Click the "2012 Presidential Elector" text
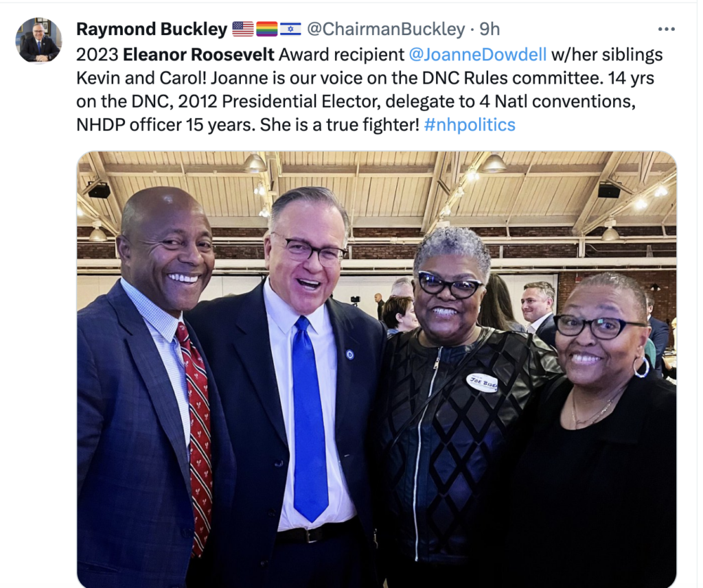703x588 pixels. (279, 102)
